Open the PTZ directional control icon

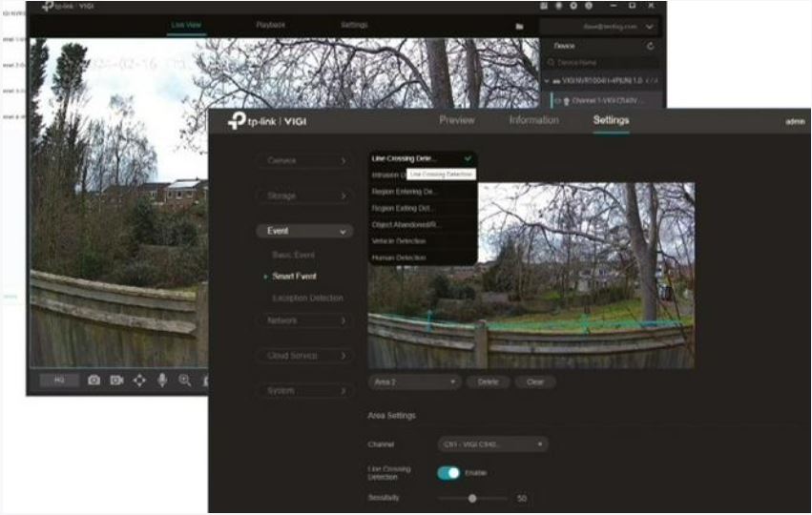tap(139, 380)
